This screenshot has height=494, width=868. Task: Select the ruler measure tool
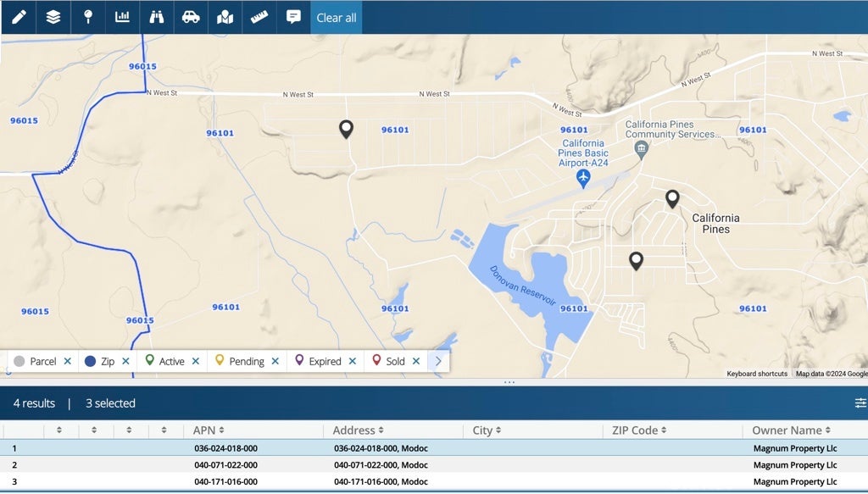259,17
